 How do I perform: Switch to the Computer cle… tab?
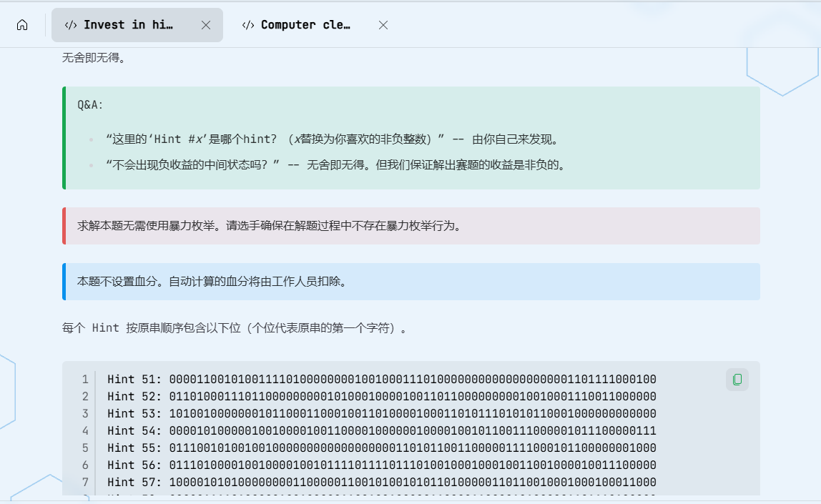click(x=306, y=25)
